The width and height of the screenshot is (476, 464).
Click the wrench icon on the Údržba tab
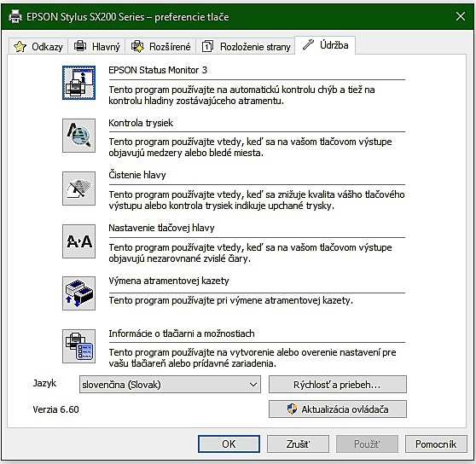click(x=308, y=44)
